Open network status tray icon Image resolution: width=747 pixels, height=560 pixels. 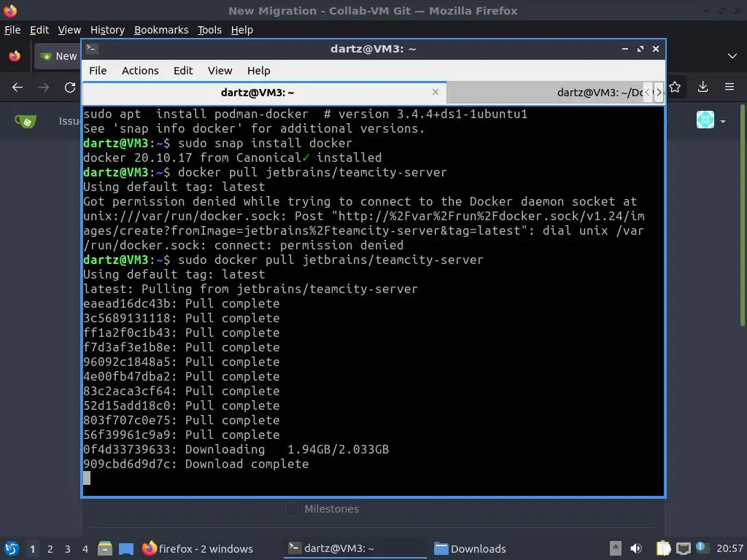pyautogui.click(x=683, y=549)
